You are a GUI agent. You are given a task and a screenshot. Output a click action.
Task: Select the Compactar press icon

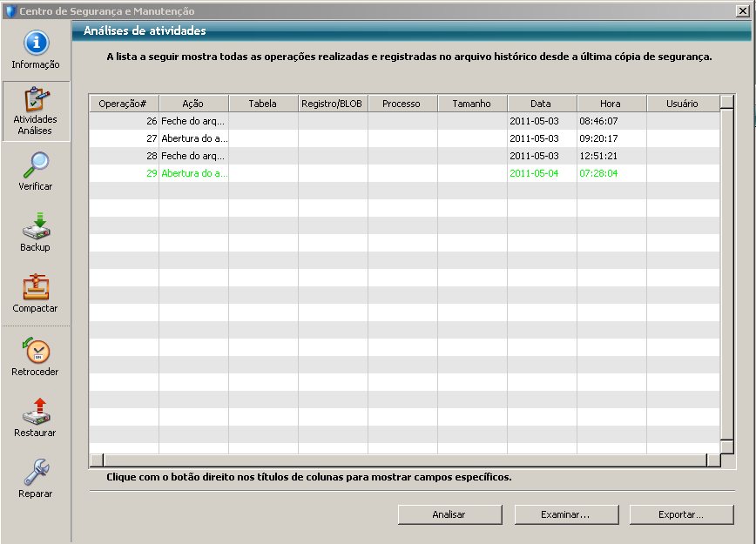pyautogui.click(x=36, y=286)
